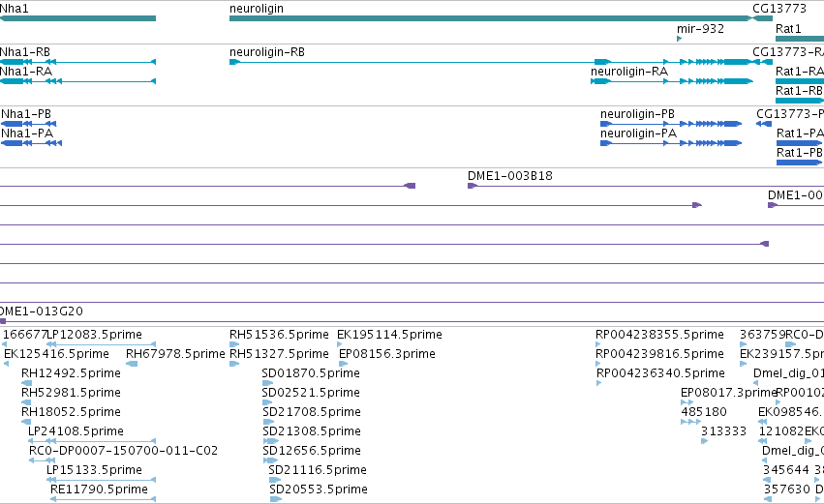The height and width of the screenshot is (504, 824).
Task: Select the SD21116.5prime EST label
Action: (x=318, y=470)
